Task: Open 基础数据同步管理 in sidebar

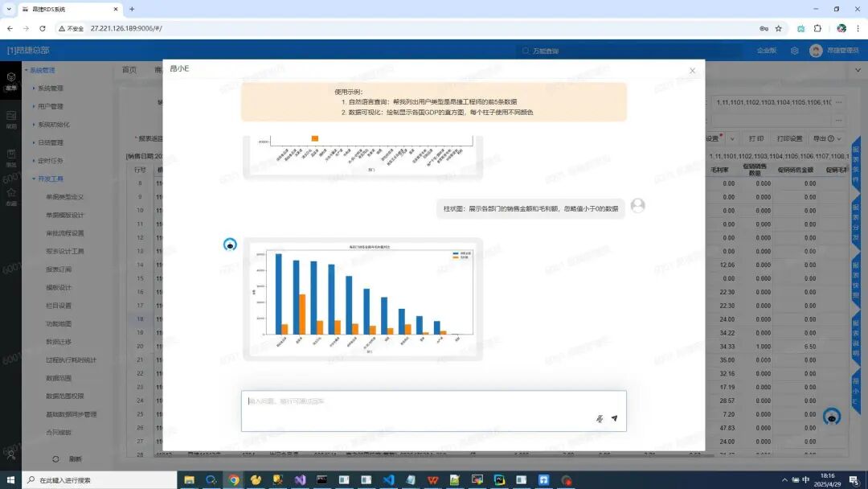Action: click(71, 414)
